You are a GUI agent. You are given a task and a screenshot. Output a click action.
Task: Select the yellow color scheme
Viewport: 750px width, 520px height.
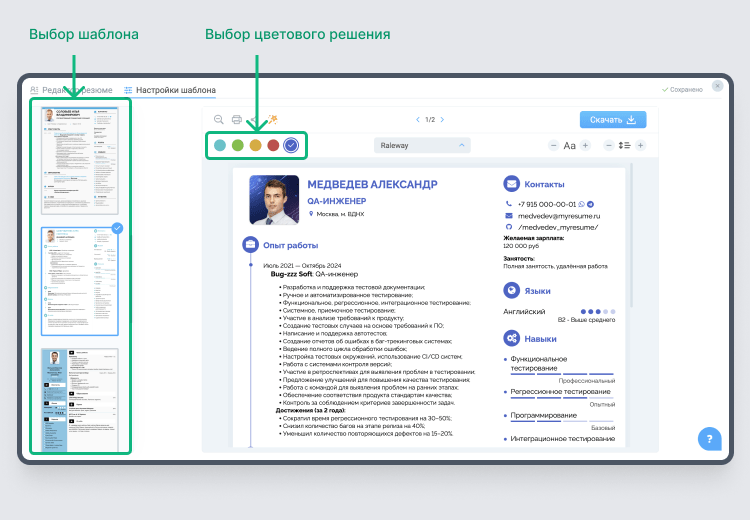click(x=255, y=145)
